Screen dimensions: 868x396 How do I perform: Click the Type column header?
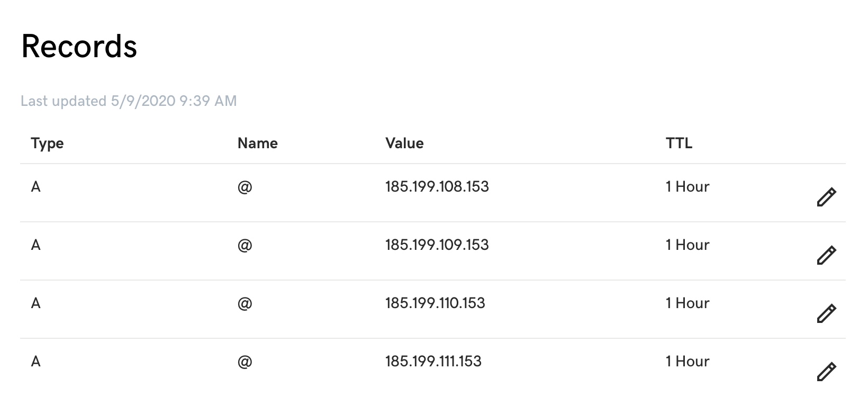(47, 143)
